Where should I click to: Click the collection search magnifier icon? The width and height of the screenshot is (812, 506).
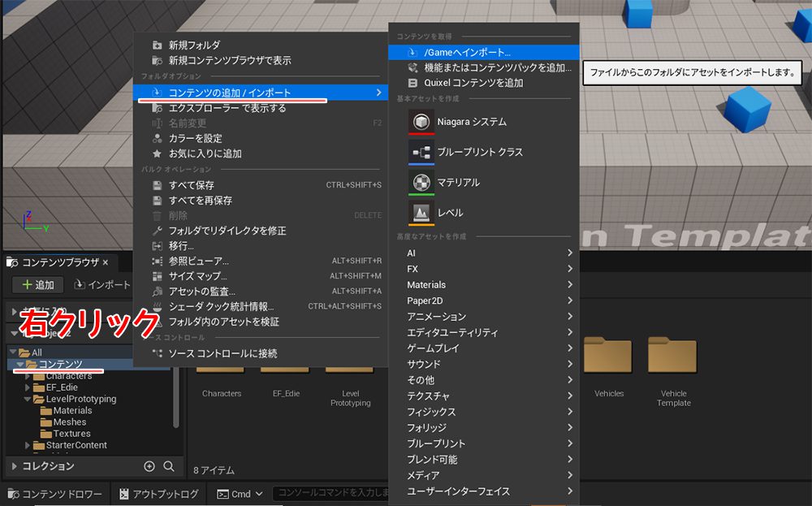click(169, 466)
